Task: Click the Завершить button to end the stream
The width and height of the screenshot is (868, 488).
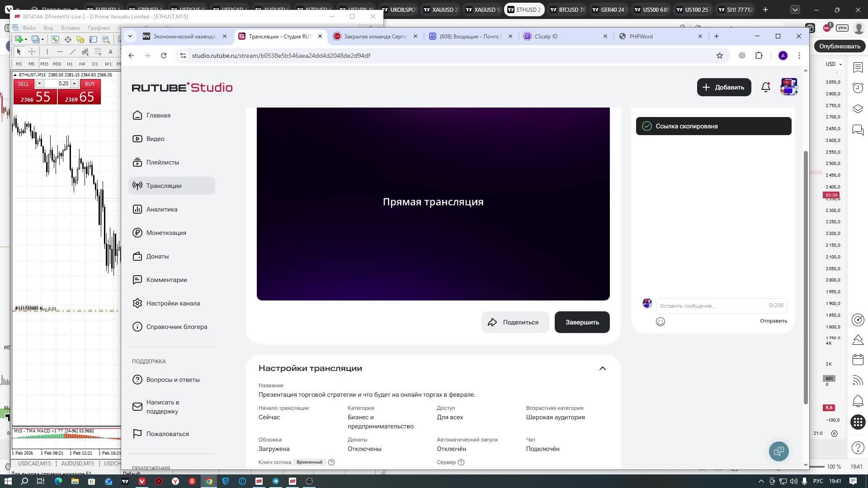Action: (582, 322)
